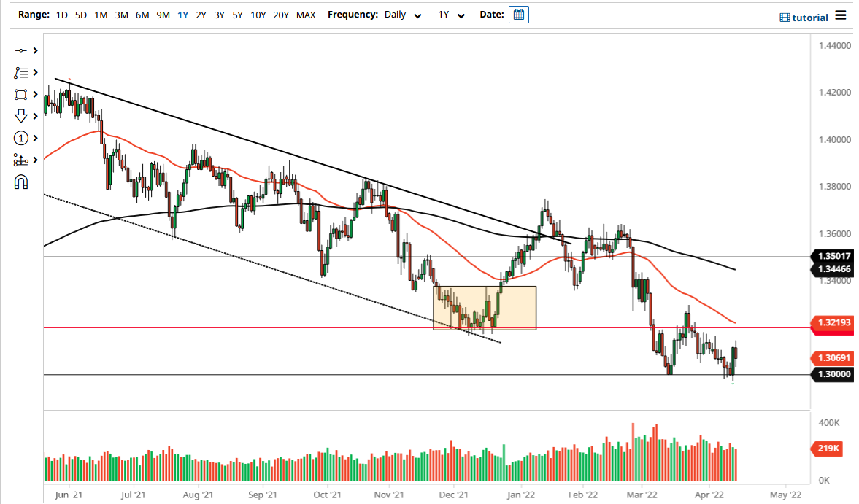Select the rectangle shape tool
Screen dimensions: 859x504
click(x=21, y=94)
